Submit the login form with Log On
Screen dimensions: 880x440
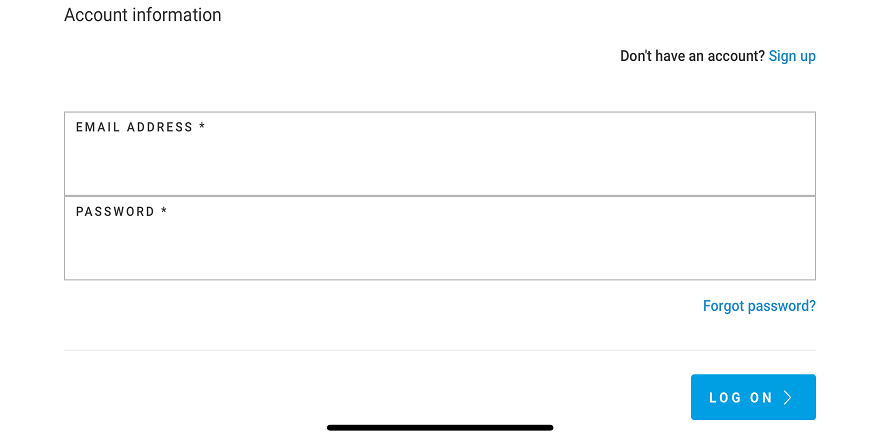pos(753,397)
